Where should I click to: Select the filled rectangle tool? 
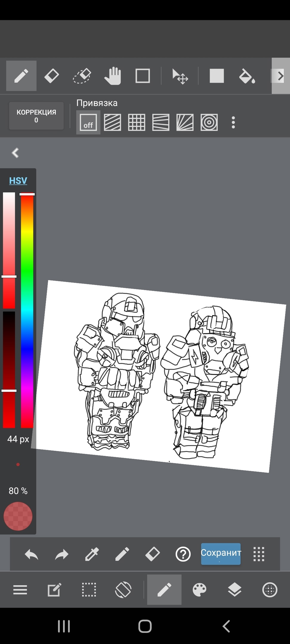[x=217, y=76]
